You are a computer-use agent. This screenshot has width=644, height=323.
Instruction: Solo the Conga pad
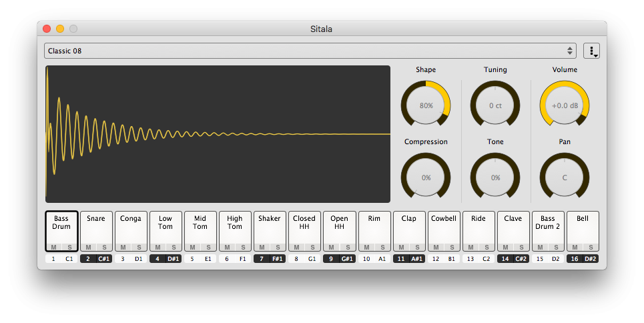point(139,247)
